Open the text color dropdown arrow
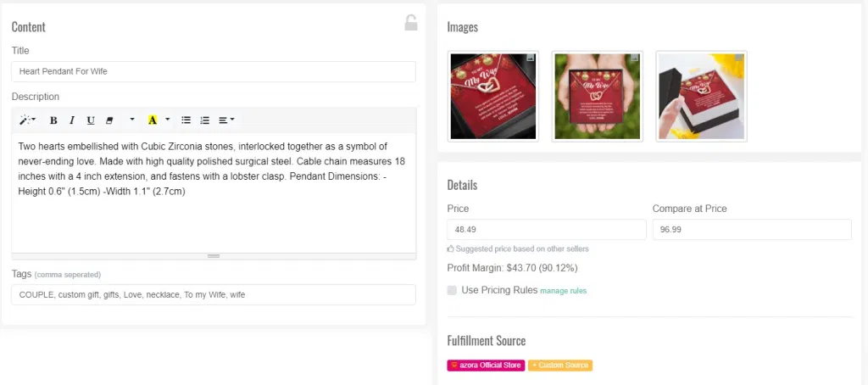This screenshot has width=868, height=385. 168,120
